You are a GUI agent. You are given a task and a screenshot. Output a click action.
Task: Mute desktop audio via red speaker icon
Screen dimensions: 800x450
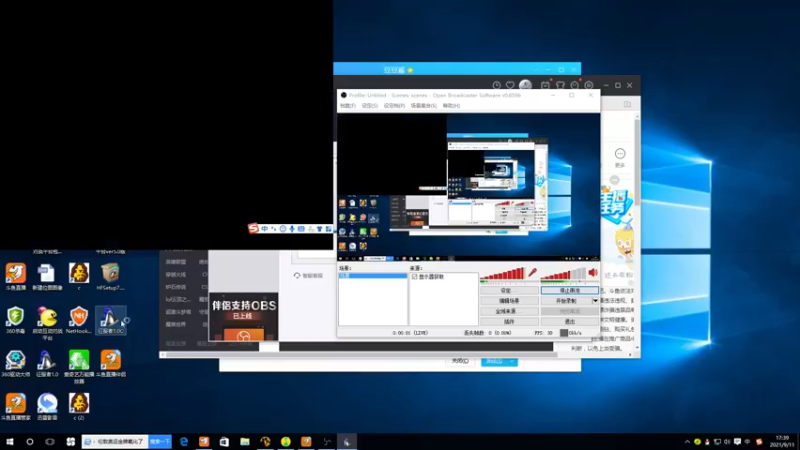pyautogui.click(x=593, y=273)
